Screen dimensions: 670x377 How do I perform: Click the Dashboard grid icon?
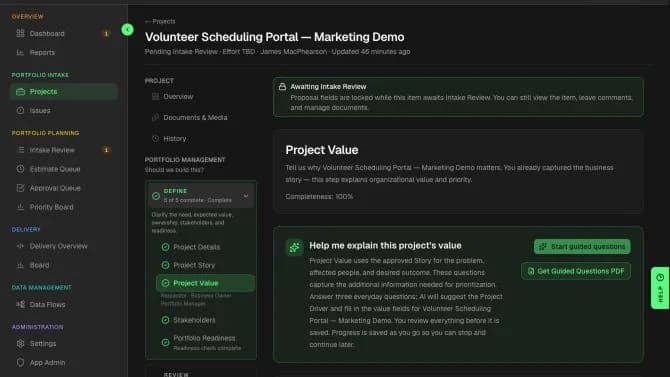[x=20, y=33]
